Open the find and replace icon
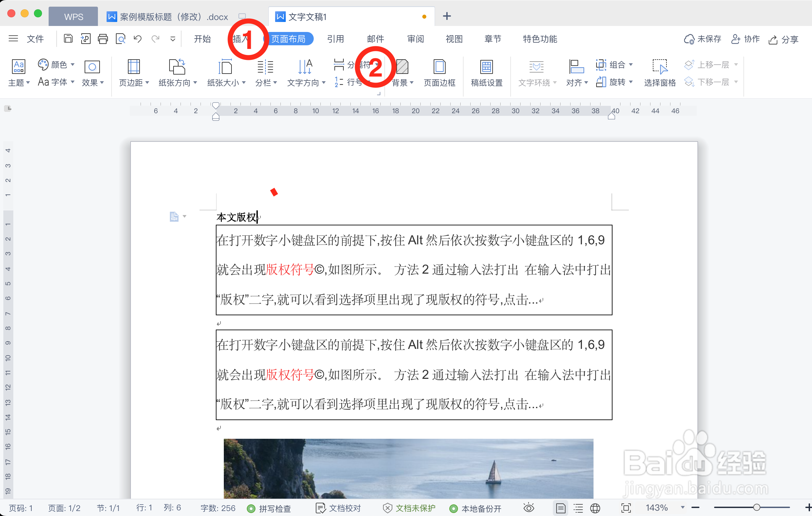This screenshot has height=516, width=812. coord(121,38)
